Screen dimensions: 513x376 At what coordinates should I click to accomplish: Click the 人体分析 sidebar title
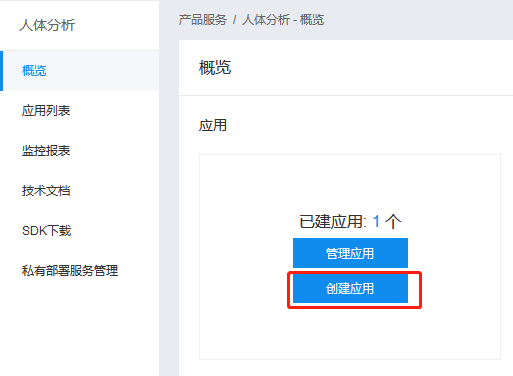click(47, 25)
